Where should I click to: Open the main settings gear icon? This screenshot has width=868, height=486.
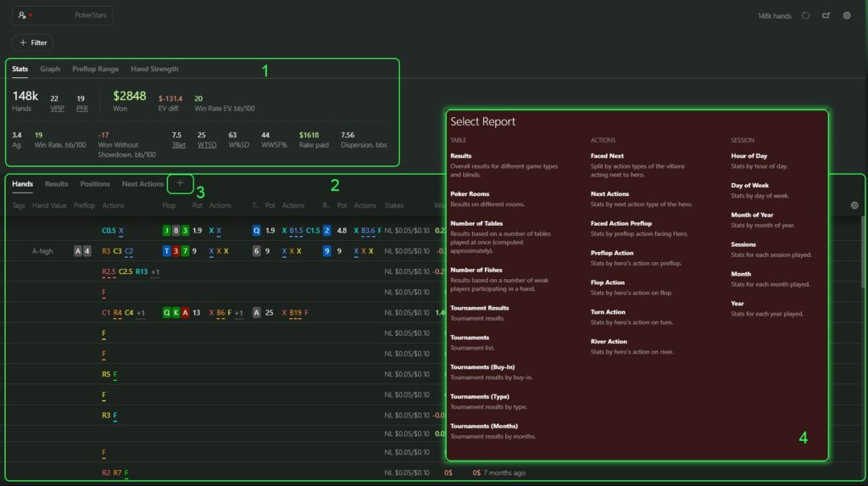pyautogui.click(x=847, y=15)
